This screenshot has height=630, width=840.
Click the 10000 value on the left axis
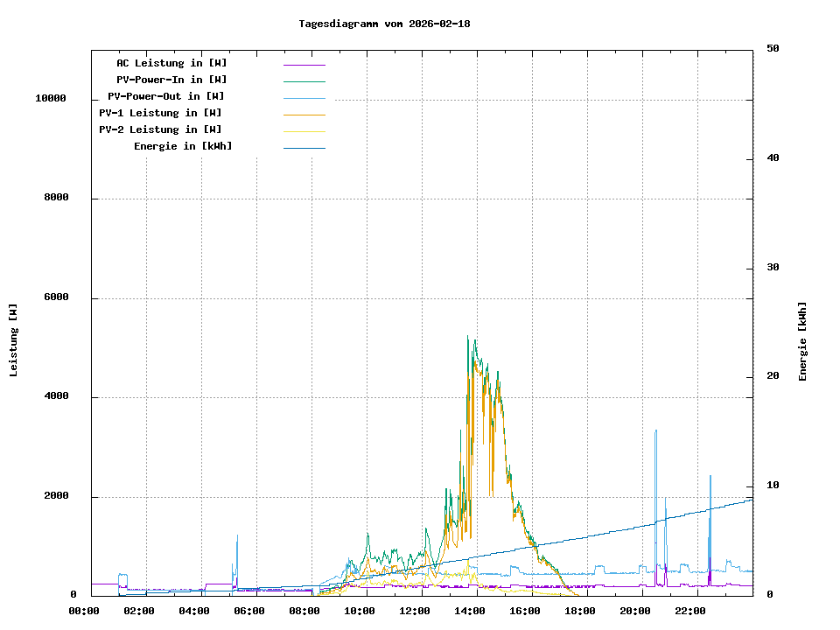(51, 99)
